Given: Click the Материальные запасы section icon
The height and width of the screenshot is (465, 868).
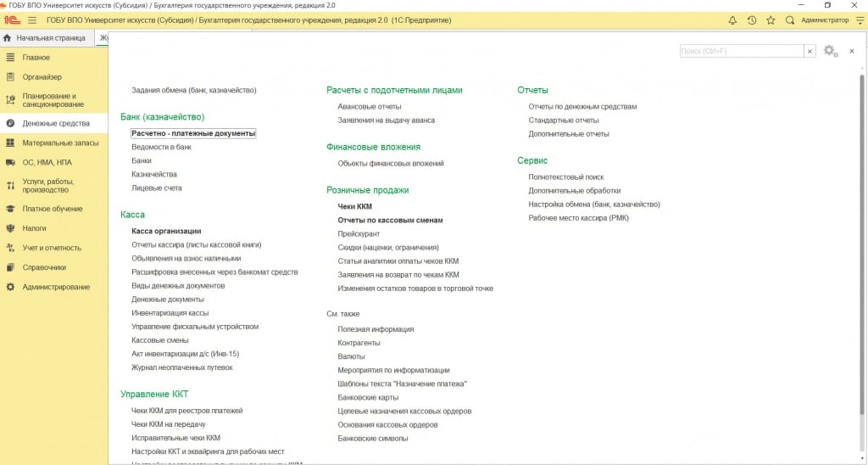Looking at the screenshot, I should pyautogui.click(x=10, y=143).
